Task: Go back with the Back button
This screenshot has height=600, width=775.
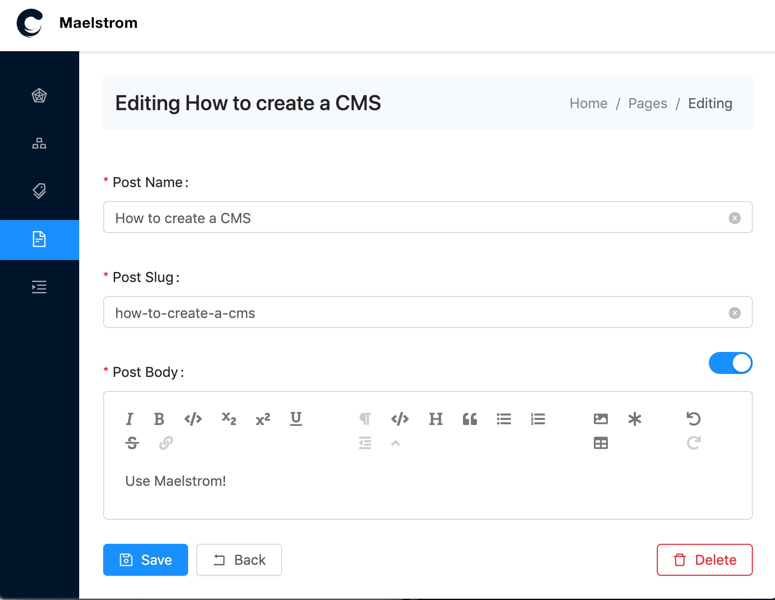Action: (239, 560)
